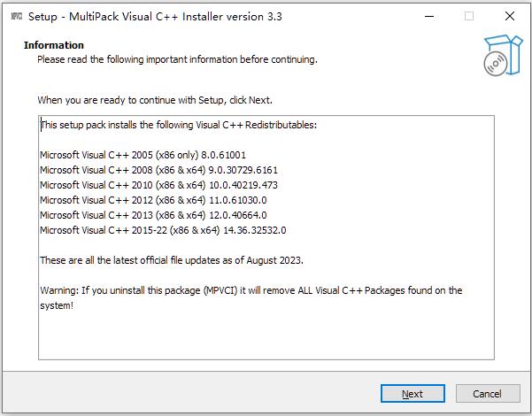Click the August 2023 updates sentence
The height and width of the screenshot is (416, 532).
point(172,260)
